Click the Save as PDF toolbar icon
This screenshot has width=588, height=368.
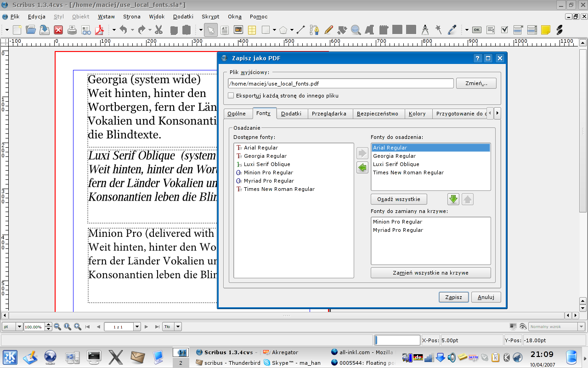(x=100, y=30)
